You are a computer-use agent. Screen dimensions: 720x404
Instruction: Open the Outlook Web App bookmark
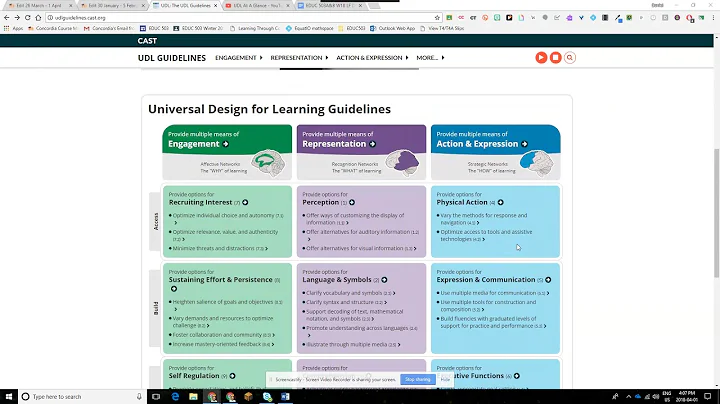pyautogui.click(x=394, y=28)
